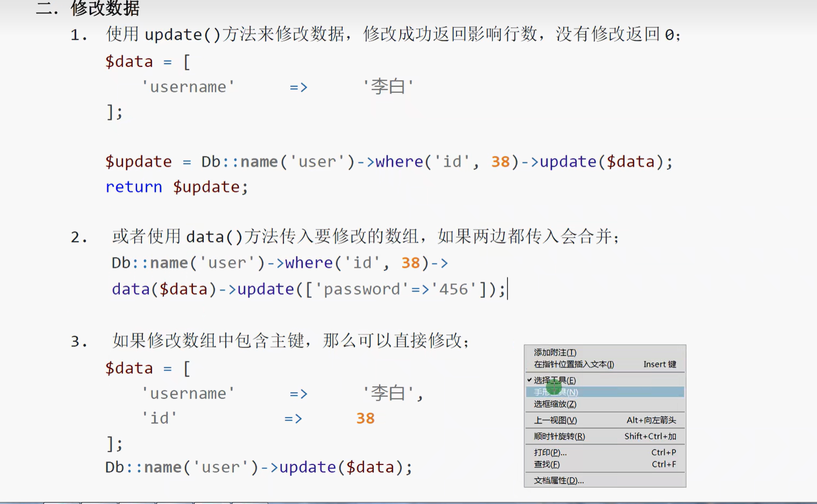Click the sentence 如果修改数组中包含主键，那么可以直接修改
The image size is (817, 504).
point(291,341)
